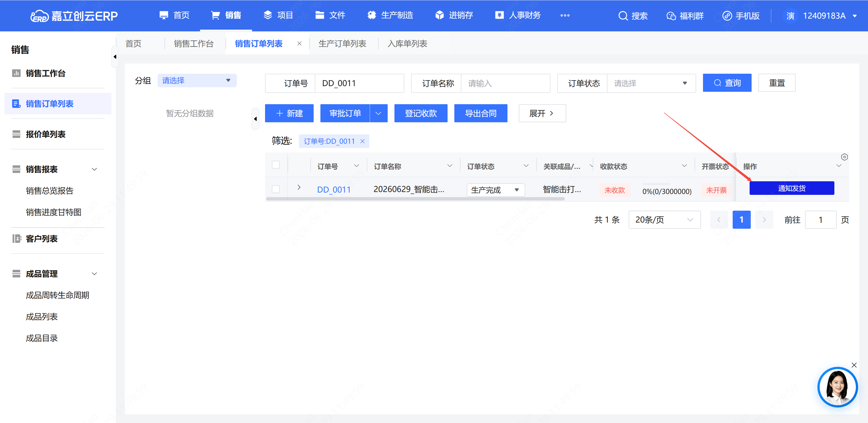Click the 导出合同 button
This screenshot has height=423, width=868.
click(481, 114)
